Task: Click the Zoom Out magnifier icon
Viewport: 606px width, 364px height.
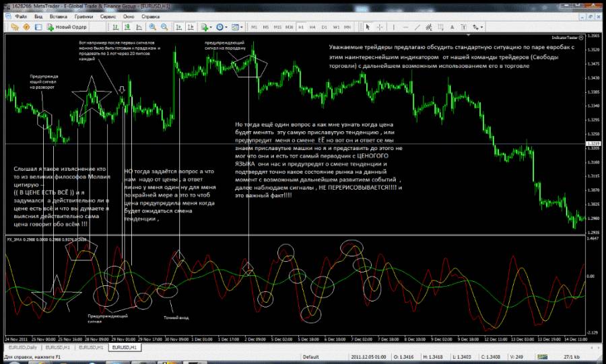Action: 164,27
